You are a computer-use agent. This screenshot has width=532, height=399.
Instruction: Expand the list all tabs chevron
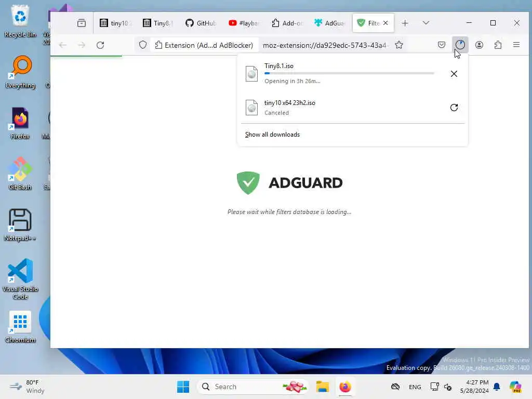tap(426, 23)
